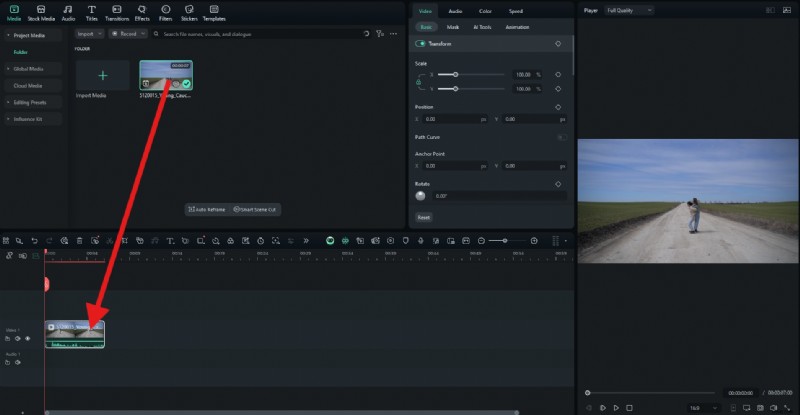Click the Position X input field
This screenshot has width=800, height=415.
(455, 119)
